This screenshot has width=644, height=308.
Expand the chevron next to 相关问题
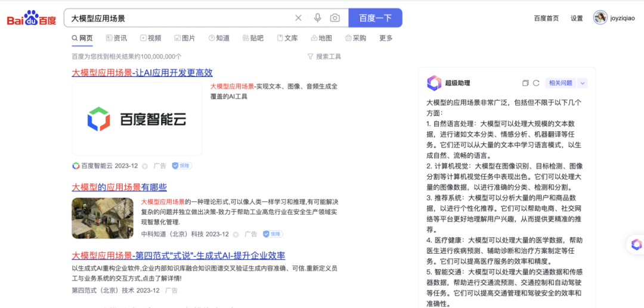583,83
